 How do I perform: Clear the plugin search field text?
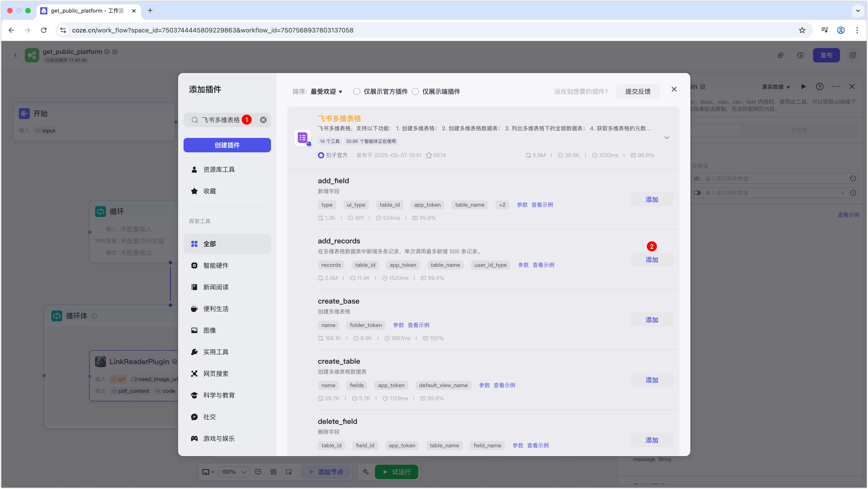(263, 120)
